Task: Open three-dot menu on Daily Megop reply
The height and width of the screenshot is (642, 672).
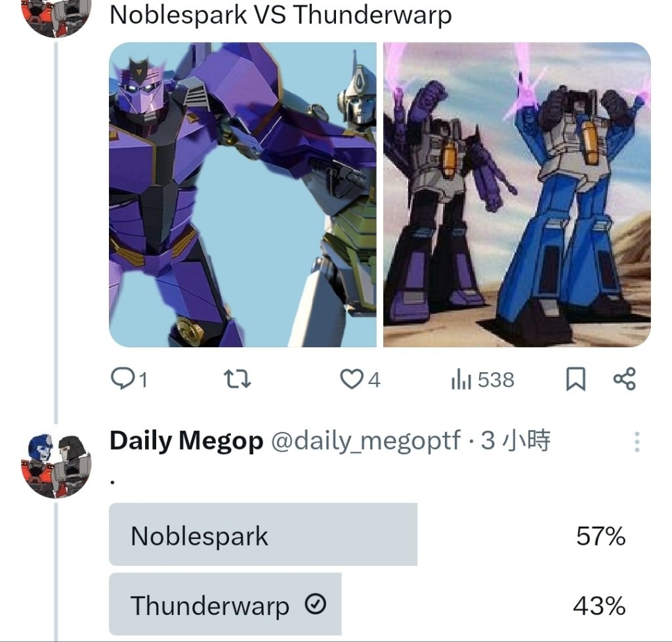Action: pos(637,442)
